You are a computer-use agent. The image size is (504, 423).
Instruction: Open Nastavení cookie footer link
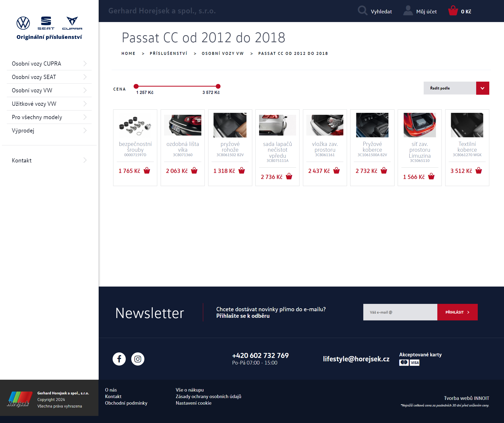(193, 403)
